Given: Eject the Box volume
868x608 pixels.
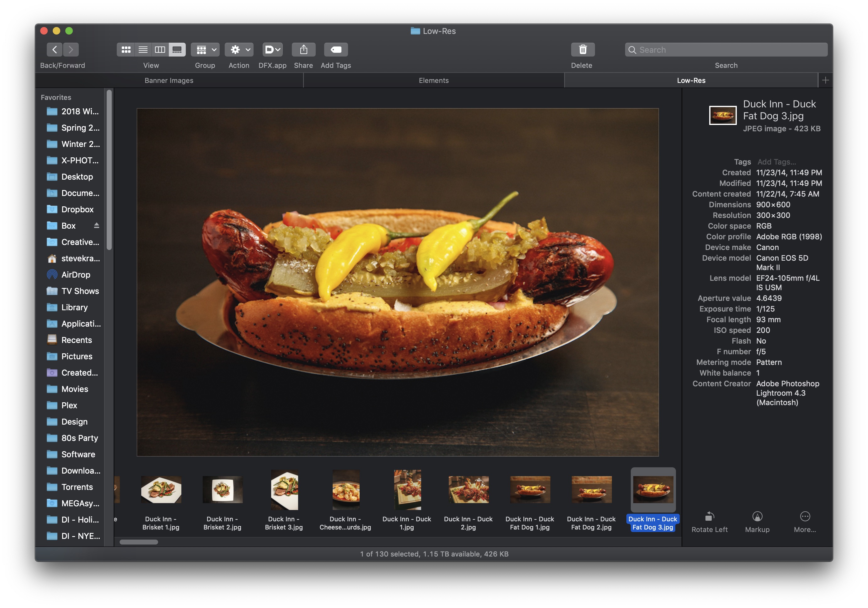Looking at the screenshot, I should click(96, 225).
